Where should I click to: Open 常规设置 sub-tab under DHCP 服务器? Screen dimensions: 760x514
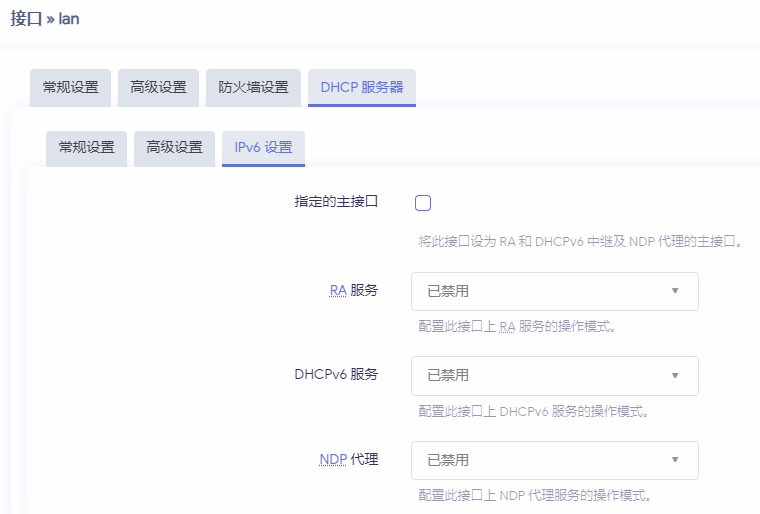point(86,147)
